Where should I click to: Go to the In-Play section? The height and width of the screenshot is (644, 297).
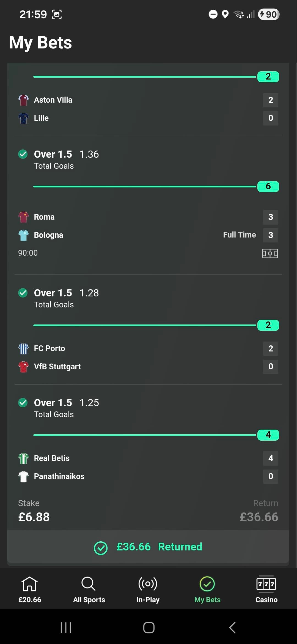(148, 589)
